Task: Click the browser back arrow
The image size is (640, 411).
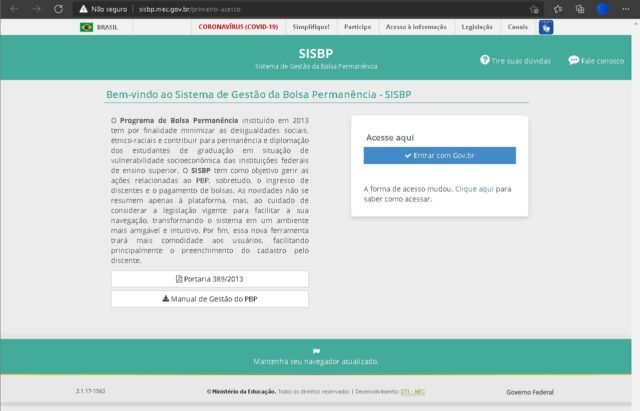Action: click(x=14, y=8)
